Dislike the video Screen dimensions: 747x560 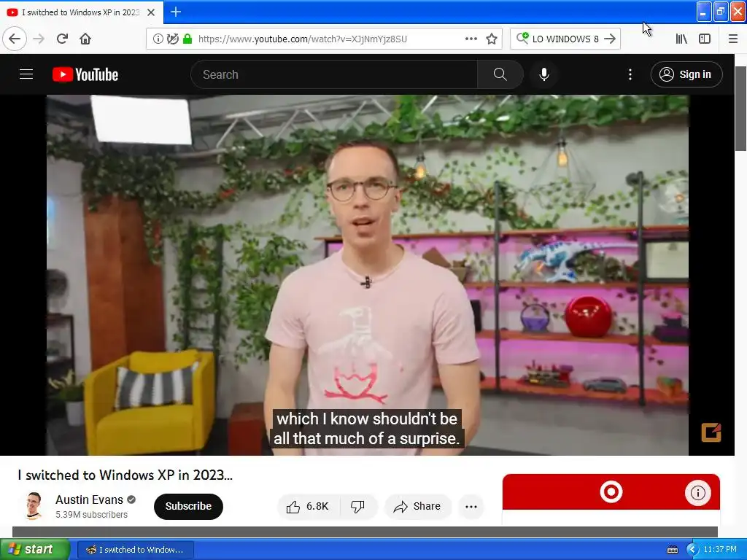(357, 506)
